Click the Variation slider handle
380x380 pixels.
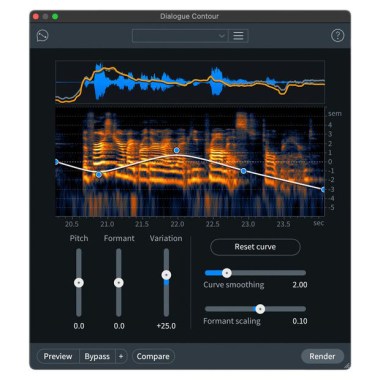(166, 275)
